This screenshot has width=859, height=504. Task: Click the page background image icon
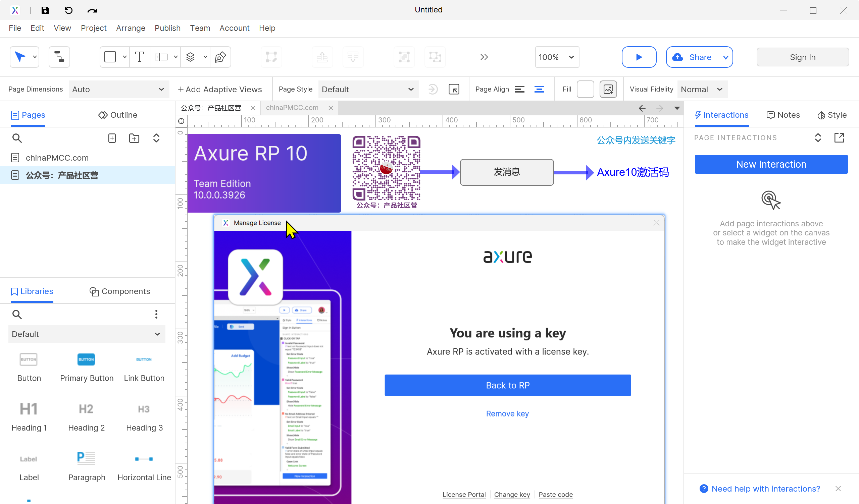click(608, 89)
